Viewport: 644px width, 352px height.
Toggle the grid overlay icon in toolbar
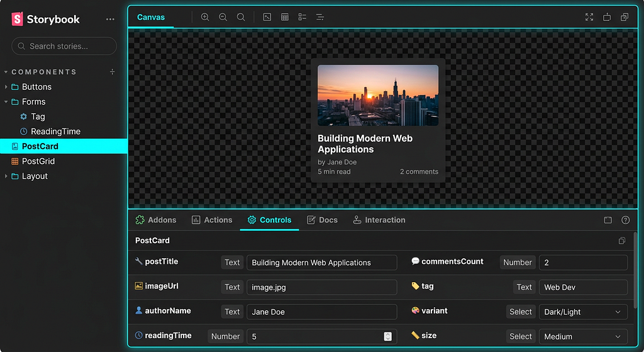tap(285, 17)
